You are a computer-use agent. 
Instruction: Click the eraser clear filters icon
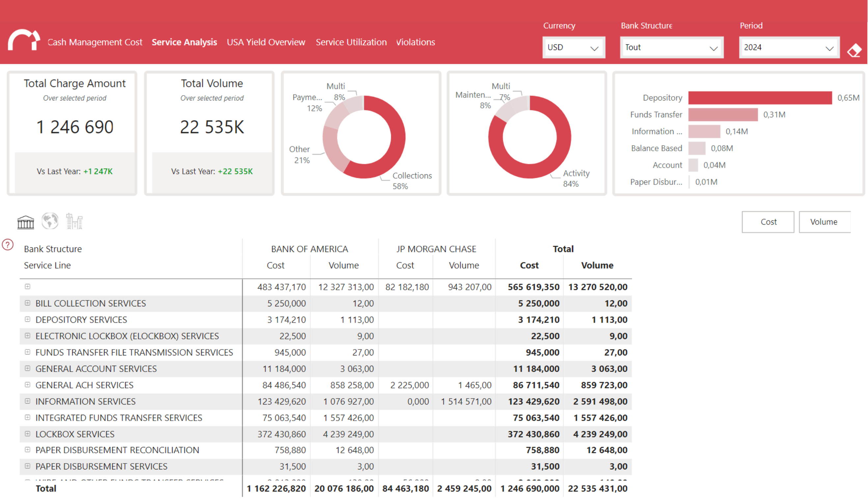tap(854, 51)
